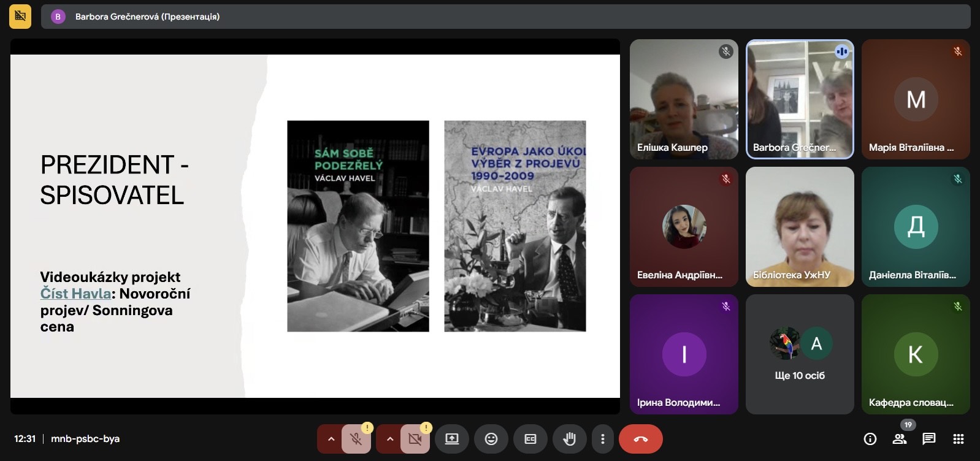Open more options three-dot menu

[x=603, y=439]
